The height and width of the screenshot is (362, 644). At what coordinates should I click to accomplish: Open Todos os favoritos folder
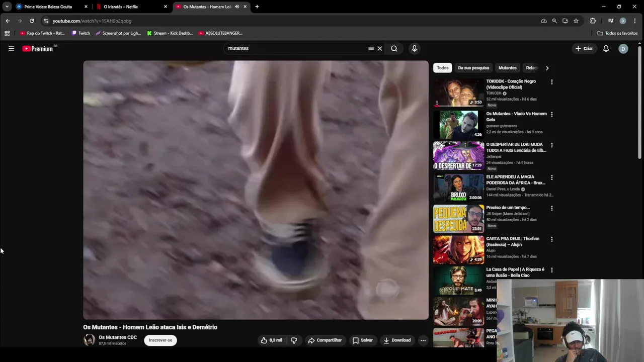(617, 33)
